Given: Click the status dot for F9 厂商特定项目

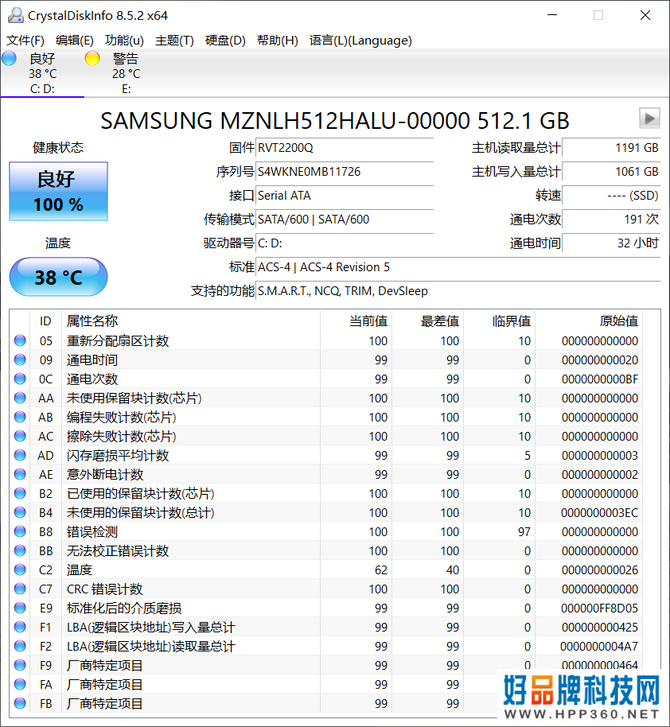Looking at the screenshot, I should click(x=20, y=665).
